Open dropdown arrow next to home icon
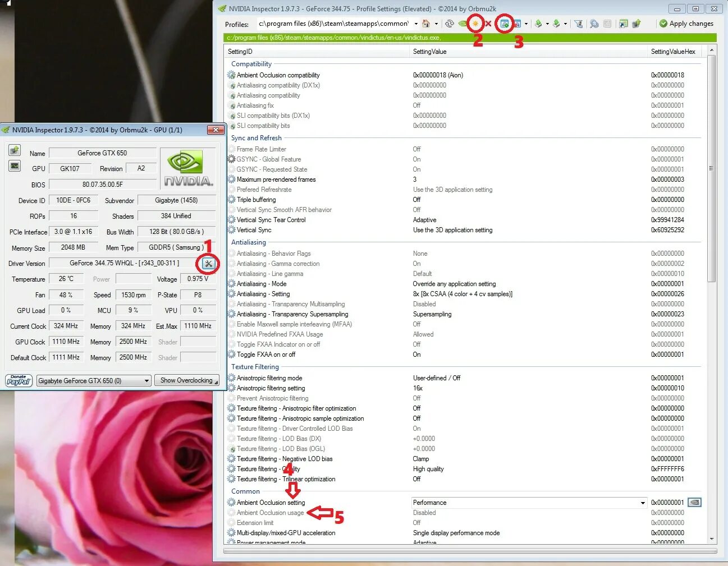Image resolution: width=728 pixels, height=566 pixels. click(436, 24)
